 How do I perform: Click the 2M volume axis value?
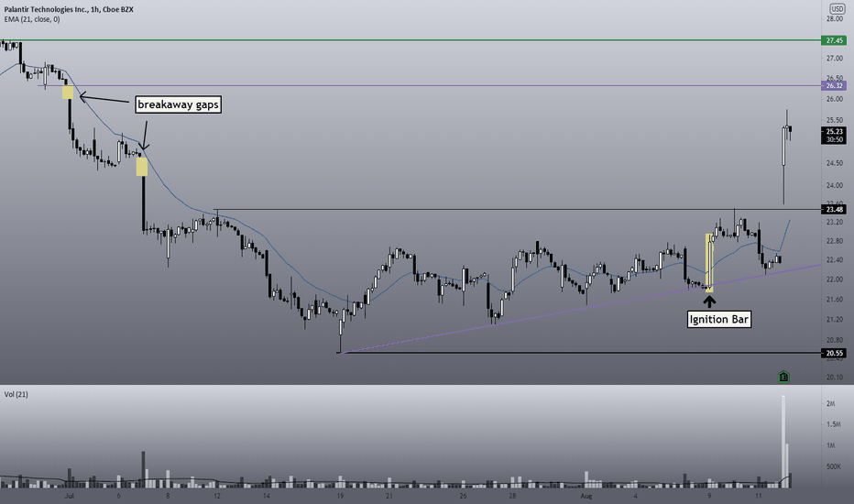coord(830,404)
